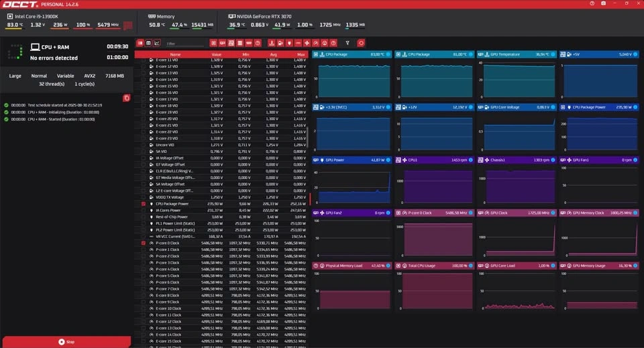Click the Filter text field
The height and width of the screenshot is (348, 644).
coord(185,44)
